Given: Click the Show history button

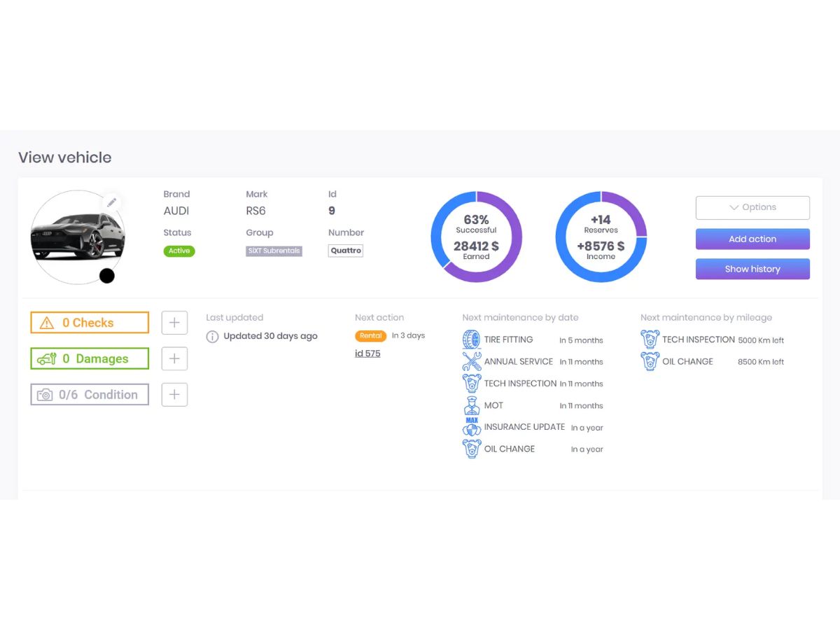Looking at the screenshot, I should click(752, 269).
